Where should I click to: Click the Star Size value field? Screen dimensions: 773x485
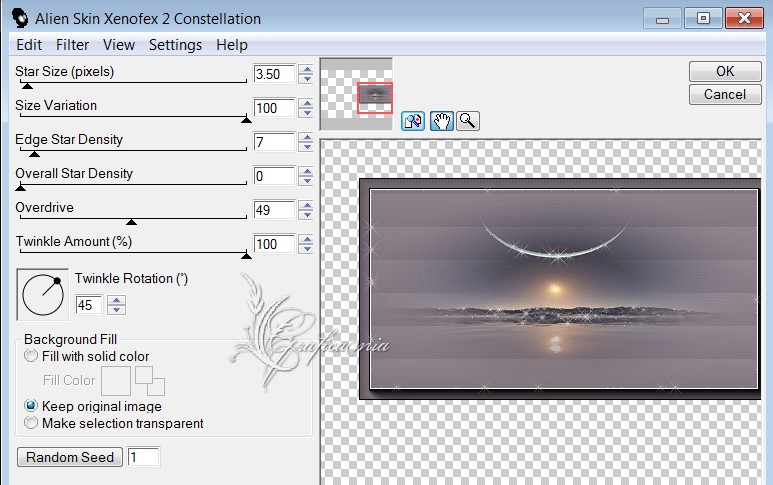coord(274,74)
